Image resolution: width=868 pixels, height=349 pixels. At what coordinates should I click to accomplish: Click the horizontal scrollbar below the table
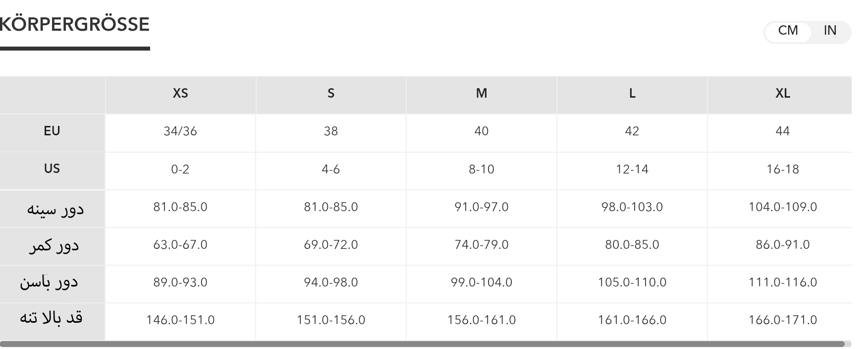(x=421, y=344)
